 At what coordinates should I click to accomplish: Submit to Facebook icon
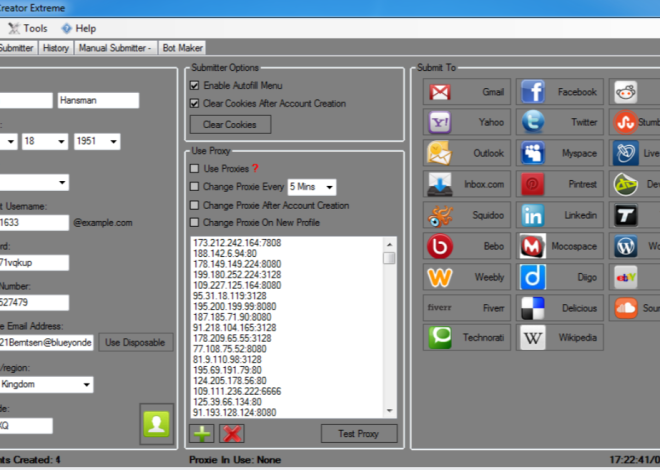click(x=533, y=92)
